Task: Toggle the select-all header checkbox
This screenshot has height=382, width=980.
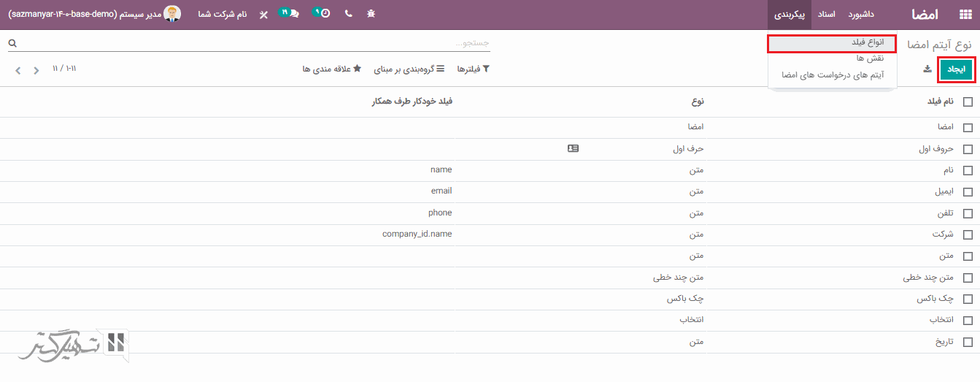Action: coord(968,102)
